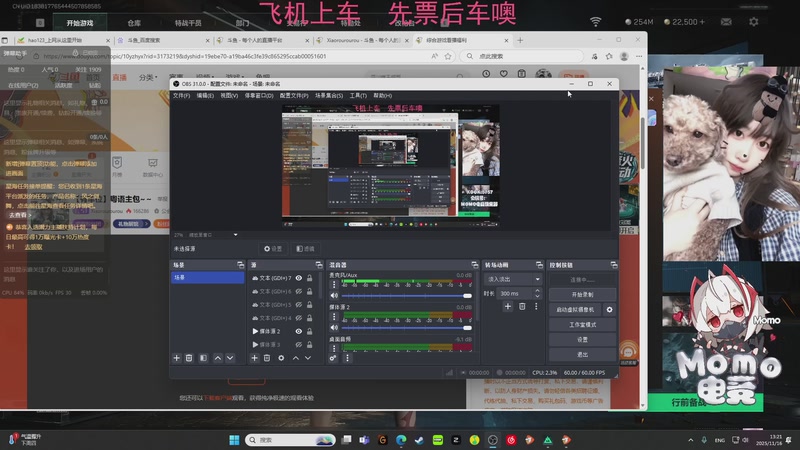Open preview zoom percentage dropdown
Image resolution: width=800 pixels, height=450 pixels.
(x=235, y=235)
